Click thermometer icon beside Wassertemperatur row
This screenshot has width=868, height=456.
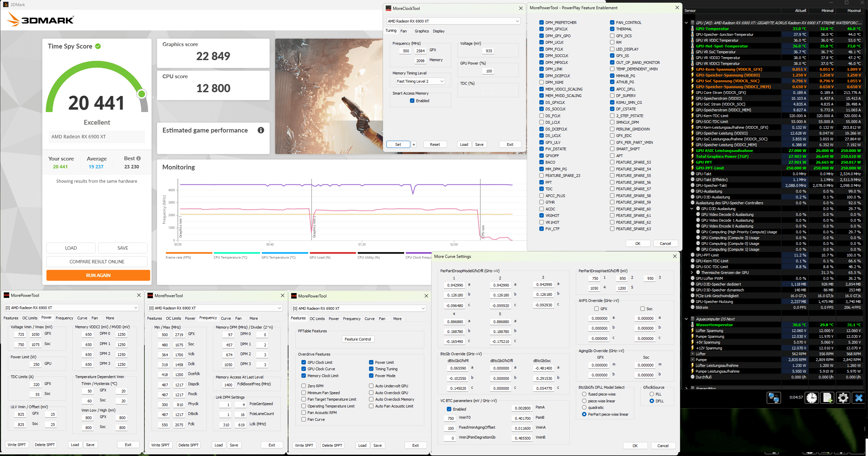[x=693, y=325]
